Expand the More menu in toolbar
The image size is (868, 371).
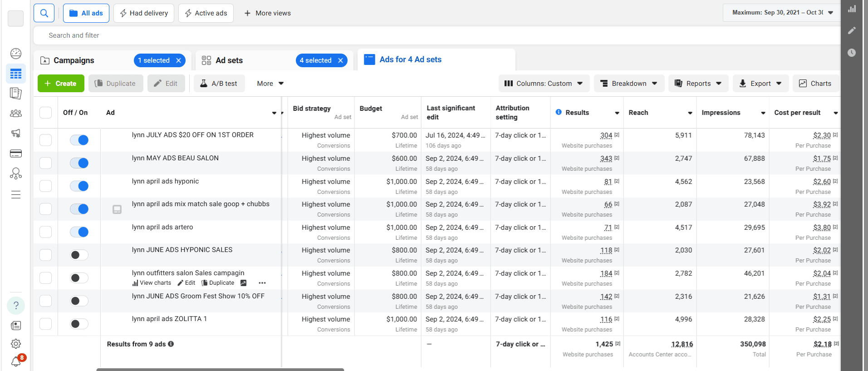click(270, 84)
